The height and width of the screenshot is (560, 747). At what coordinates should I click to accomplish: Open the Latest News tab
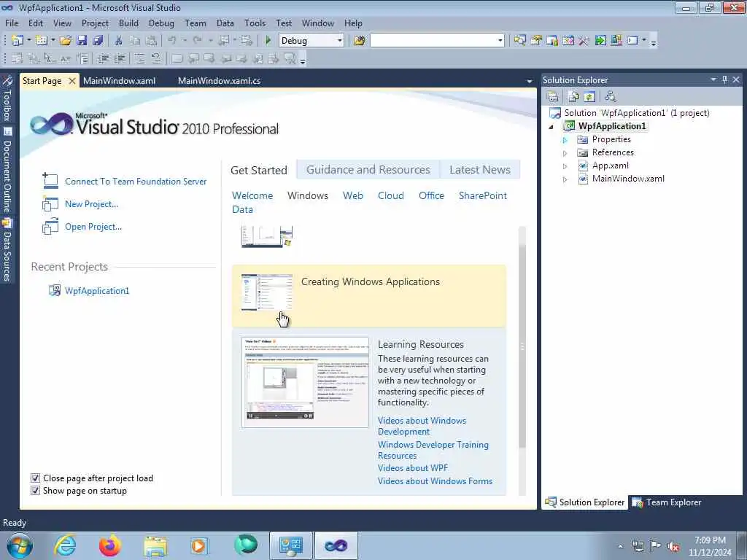click(x=480, y=169)
